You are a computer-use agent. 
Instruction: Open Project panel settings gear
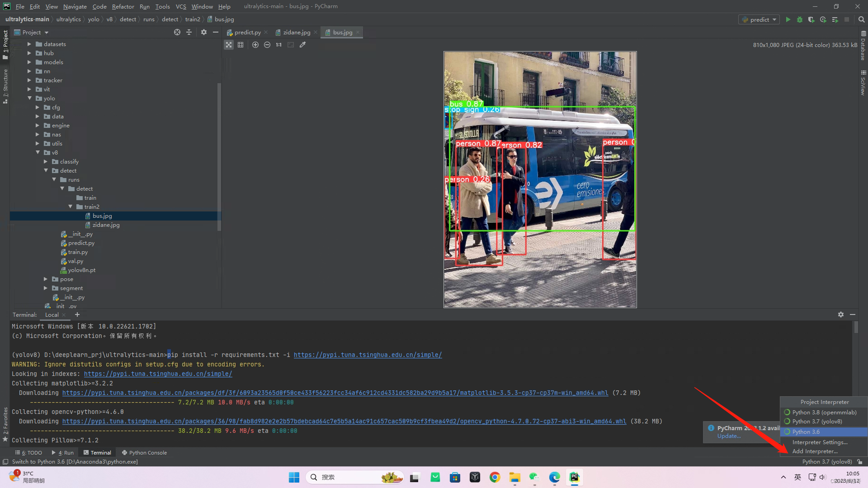coord(204,32)
